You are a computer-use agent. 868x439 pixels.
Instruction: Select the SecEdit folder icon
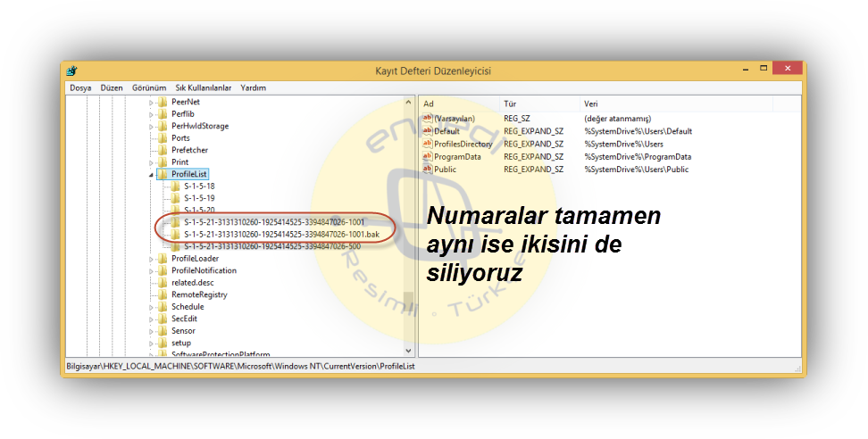point(163,319)
